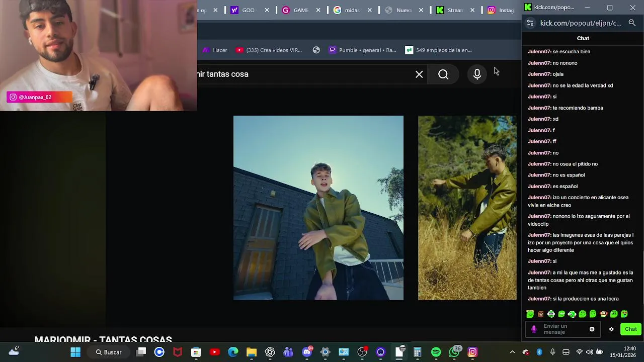Open the Hacer bookmark

click(215, 50)
